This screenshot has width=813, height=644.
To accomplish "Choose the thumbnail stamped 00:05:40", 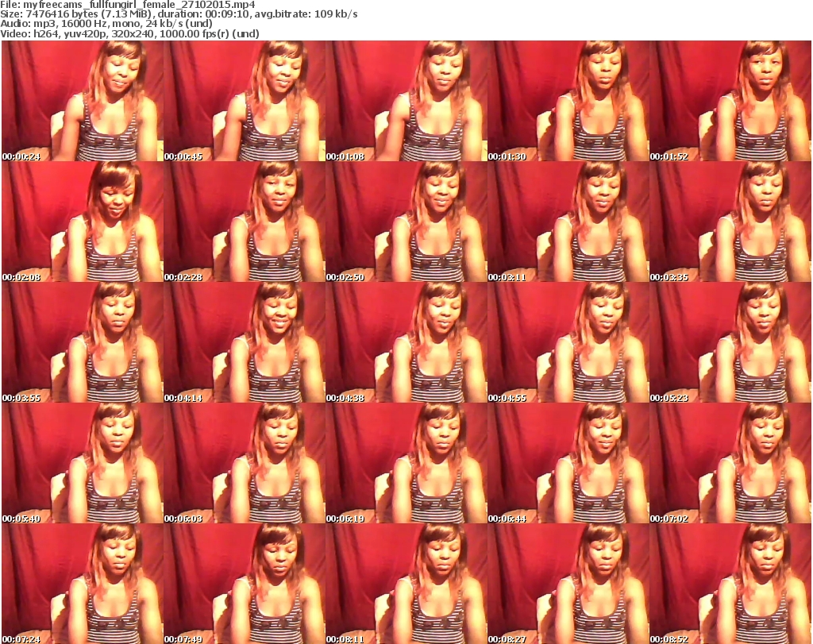I will click(x=83, y=464).
